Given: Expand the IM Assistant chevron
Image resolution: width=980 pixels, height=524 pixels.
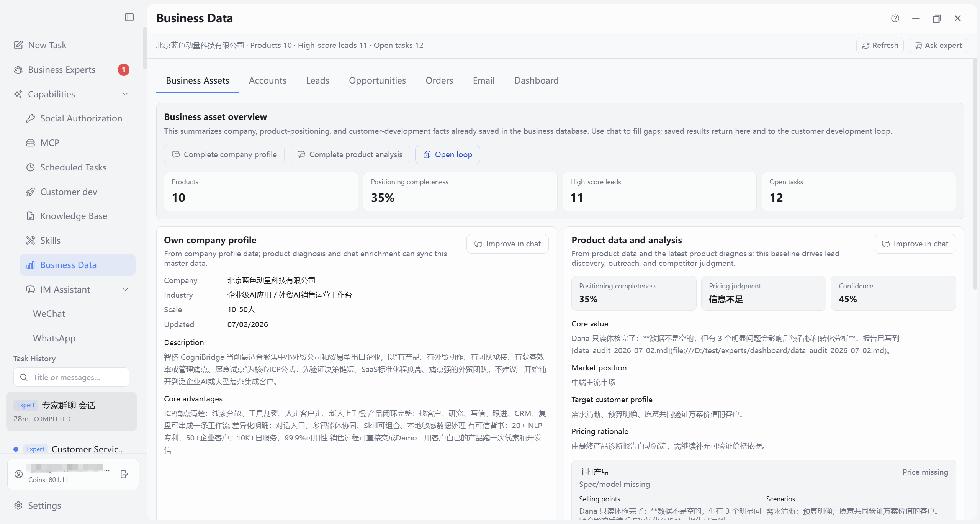Looking at the screenshot, I should point(125,290).
